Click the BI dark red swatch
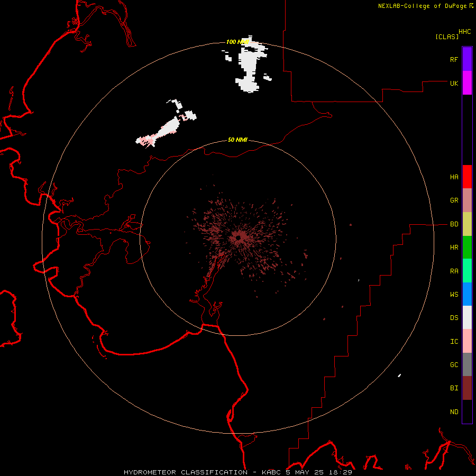The height and width of the screenshot is (476, 476). click(467, 388)
